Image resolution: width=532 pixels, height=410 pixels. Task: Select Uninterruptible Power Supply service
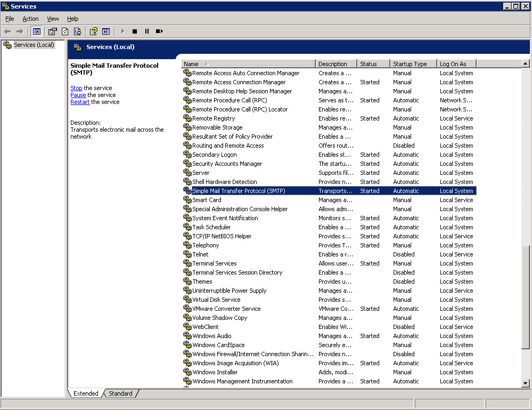[x=229, y=291]
